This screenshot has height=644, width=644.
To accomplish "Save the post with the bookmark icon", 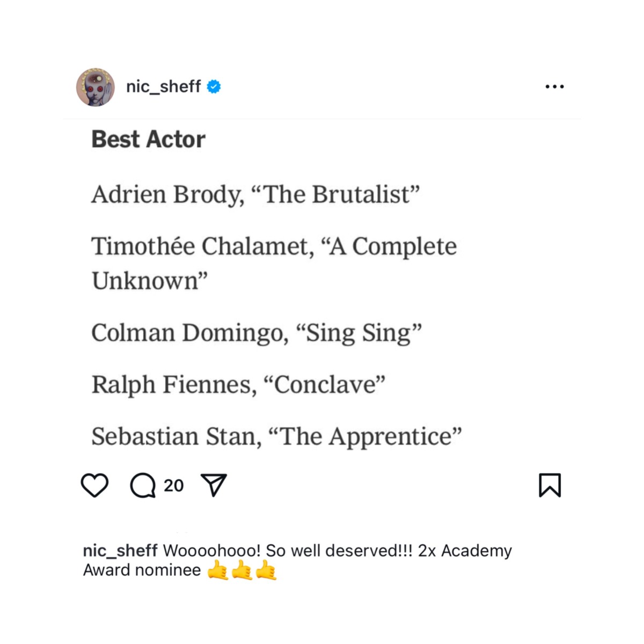I will (550, 485).
